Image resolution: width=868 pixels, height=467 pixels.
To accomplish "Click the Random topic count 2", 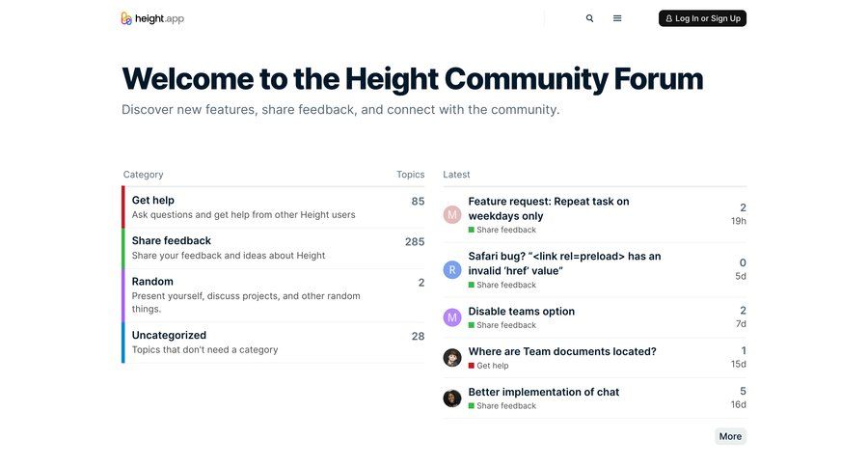I will 421,283.
